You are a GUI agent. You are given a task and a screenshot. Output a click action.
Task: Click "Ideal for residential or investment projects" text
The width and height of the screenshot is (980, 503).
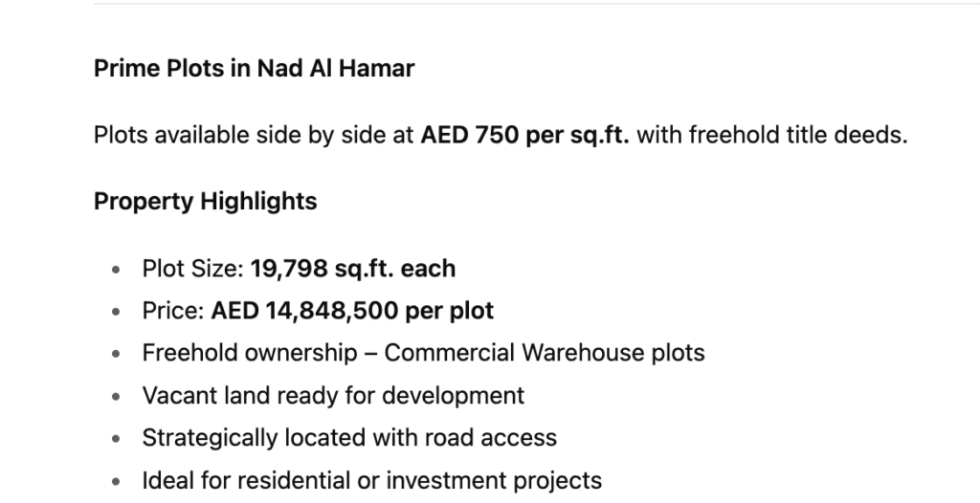[371, 480]
